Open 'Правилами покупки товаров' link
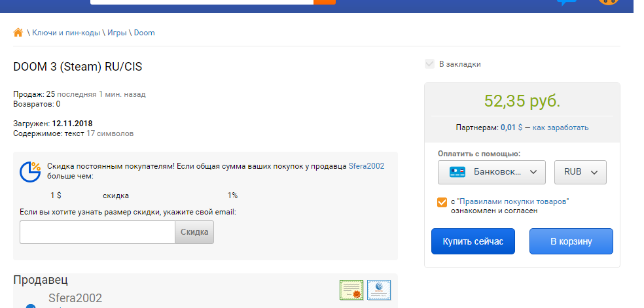 click(x=512, y=202)
